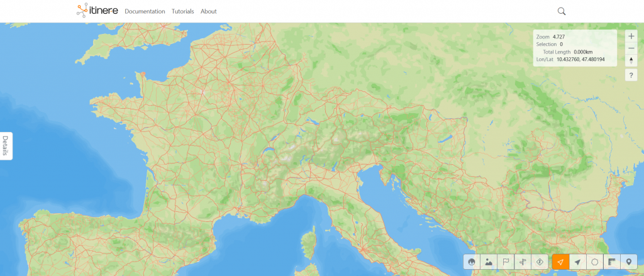Toggle the signpost layer icon
Image resolution: width=644 pixels, height=276 pixels.
pos(523,262)
